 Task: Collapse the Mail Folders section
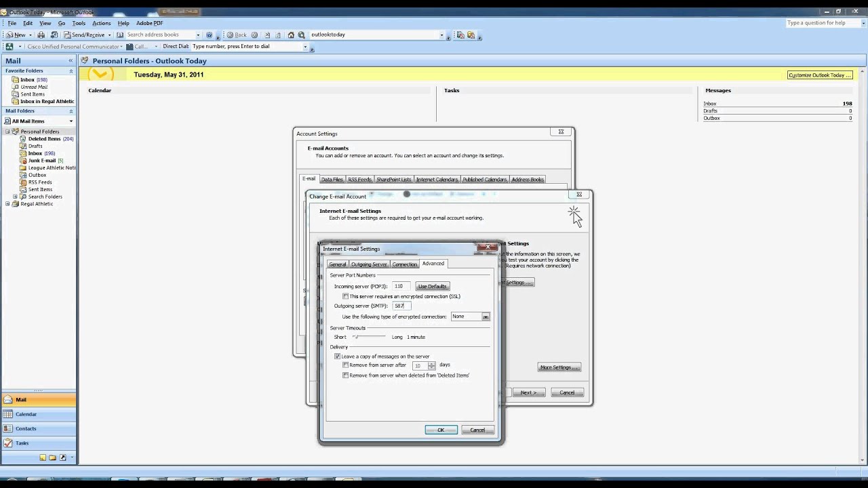pyautogui.click(x=71, y=111)
